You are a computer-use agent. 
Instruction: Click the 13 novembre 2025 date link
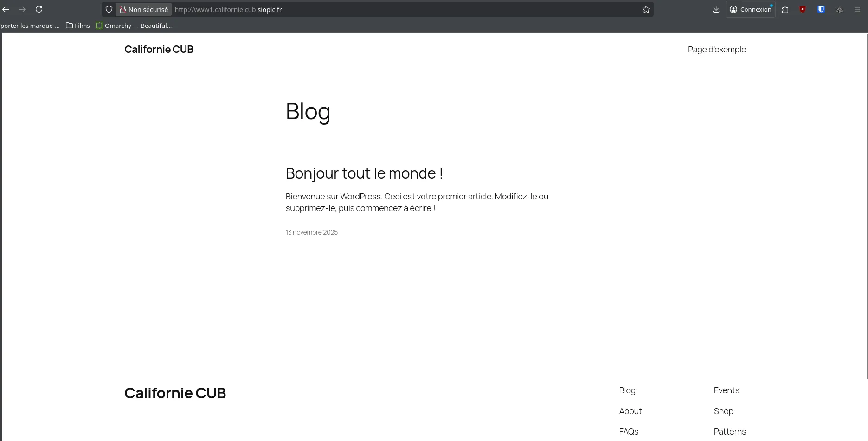click(x=311, y=232)
